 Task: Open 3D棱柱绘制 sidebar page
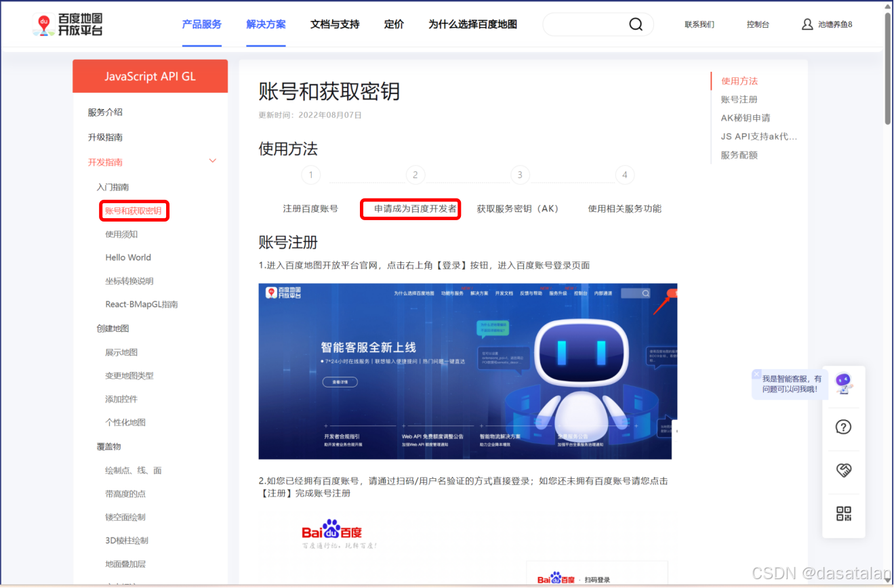127,541
